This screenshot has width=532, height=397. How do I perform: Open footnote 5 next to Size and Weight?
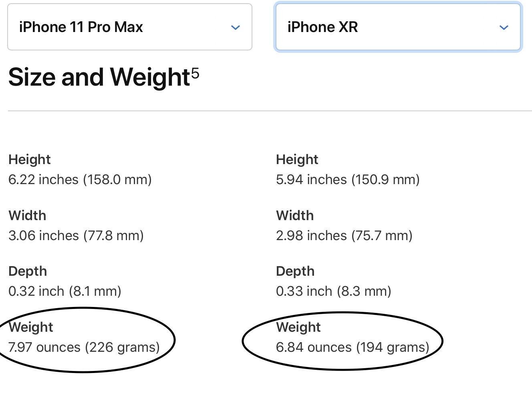click(x=195, y=73)
